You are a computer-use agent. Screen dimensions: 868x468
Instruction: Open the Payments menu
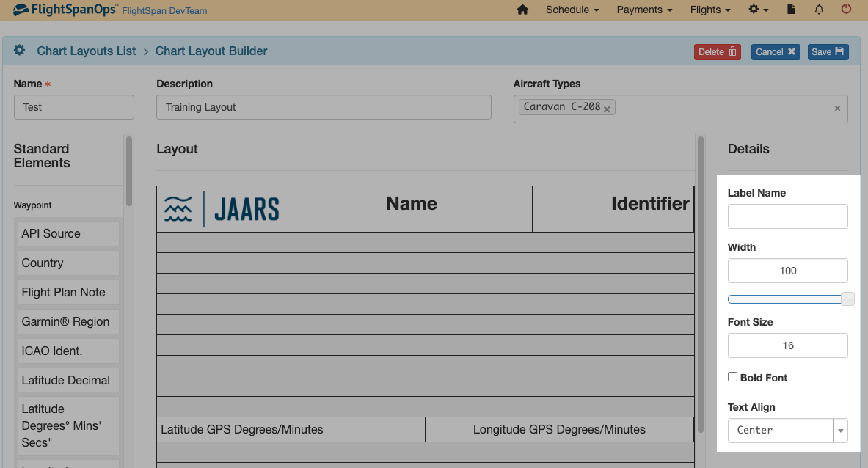[644, 10]
